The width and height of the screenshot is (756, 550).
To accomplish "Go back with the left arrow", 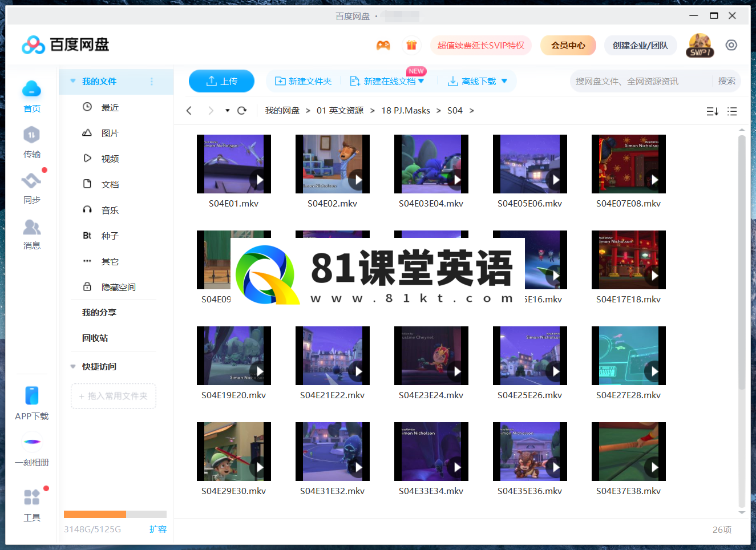I will point(189,111).
